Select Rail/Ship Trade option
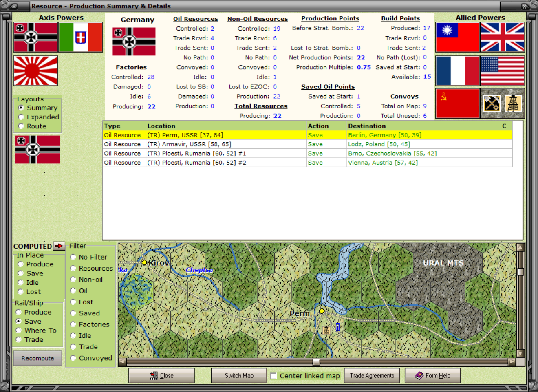 pos(29,339)
